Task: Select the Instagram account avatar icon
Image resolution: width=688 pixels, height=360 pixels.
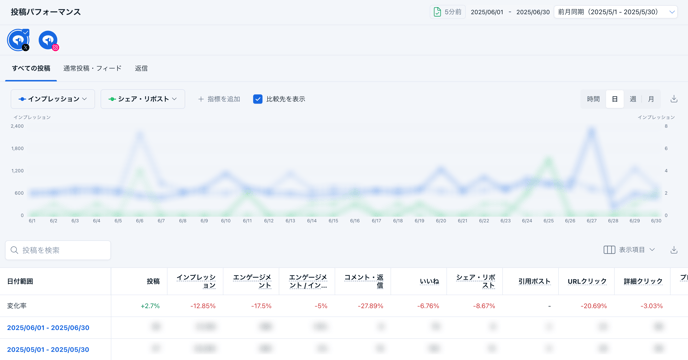Action: [x=48, y=40]
